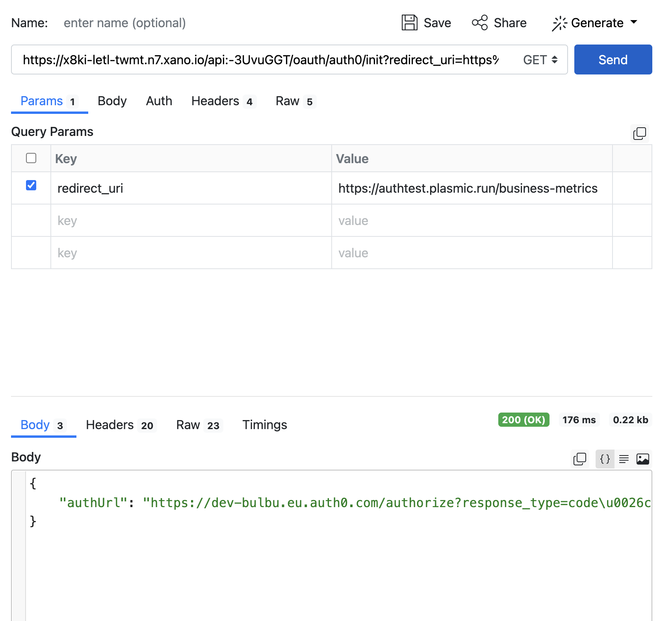672x621 pixels.
Task: Click the Share nodes icon
Action: pos(479,23)
